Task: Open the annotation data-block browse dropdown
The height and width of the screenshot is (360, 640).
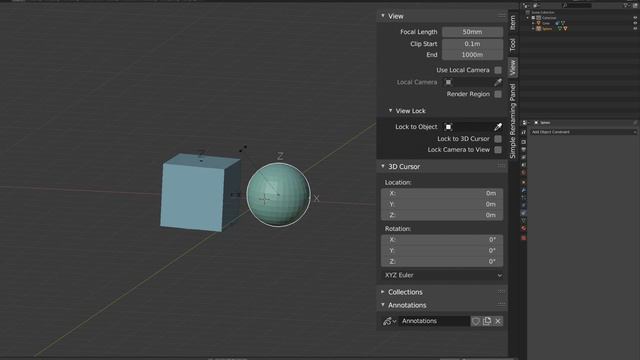Action: coord(389,321)
